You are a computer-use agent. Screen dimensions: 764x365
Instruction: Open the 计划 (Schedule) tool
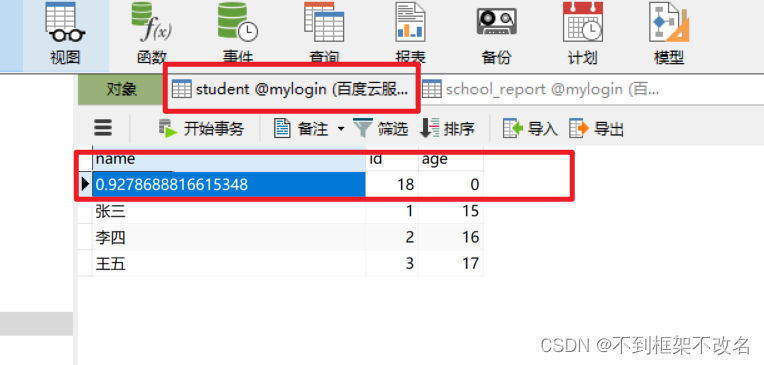[x=582, y=34]
